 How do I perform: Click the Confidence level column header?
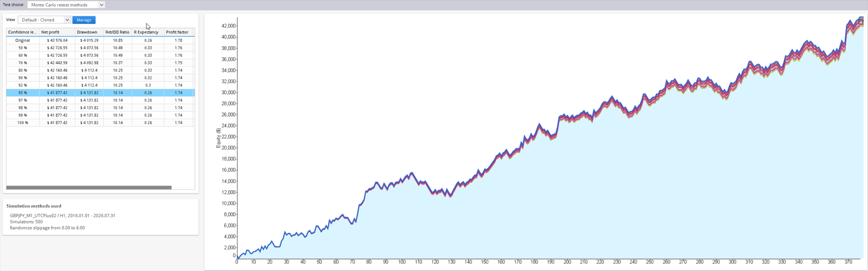pyautogui.click(x=23, y=32)
